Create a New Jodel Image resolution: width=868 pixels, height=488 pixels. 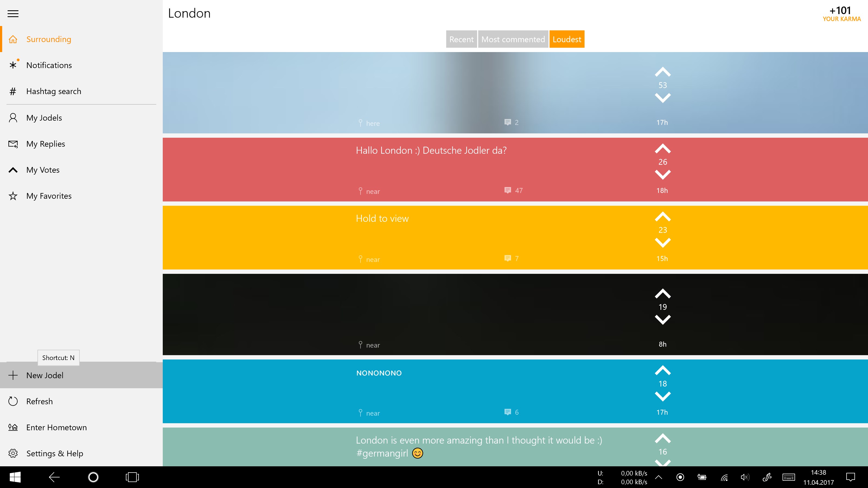pyautogui.click(x=45, y=375)
